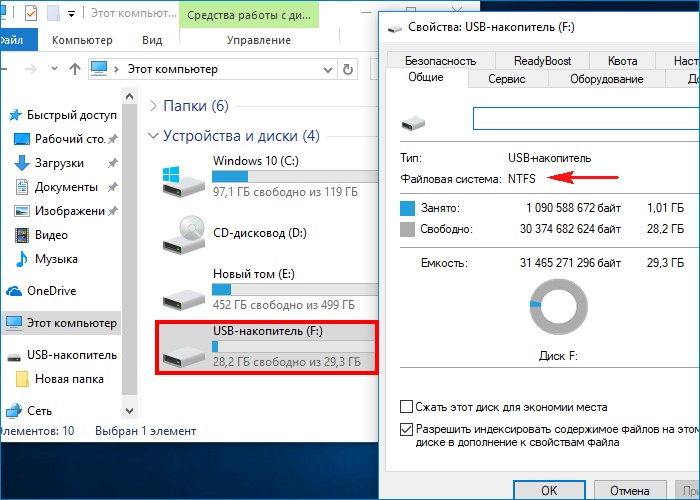Click the gray Свободно color swatch
This screenshot has width=700, height=500.
pos(407,229)
